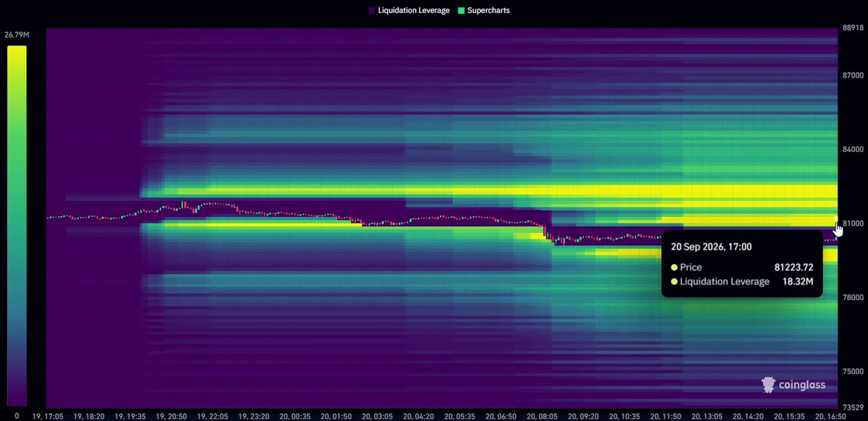868x421 pixels.
Task: Click the 26.79M maximum of the color scale
Action: [x=17, y=36]
